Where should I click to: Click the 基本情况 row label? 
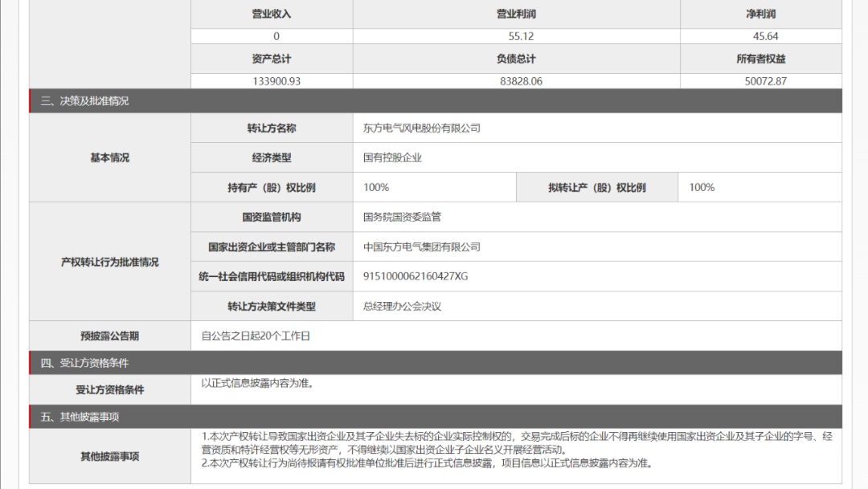(x=109, y=158)
